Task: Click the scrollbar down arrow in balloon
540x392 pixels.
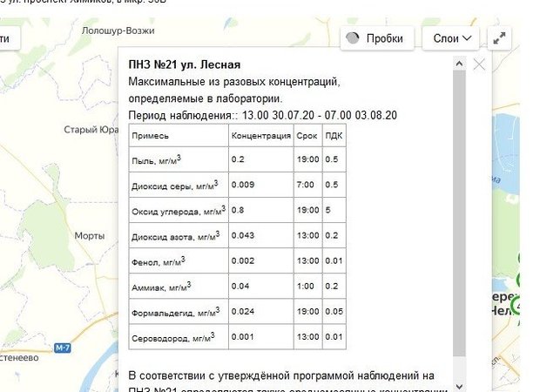Action: [x=459, y=385]
